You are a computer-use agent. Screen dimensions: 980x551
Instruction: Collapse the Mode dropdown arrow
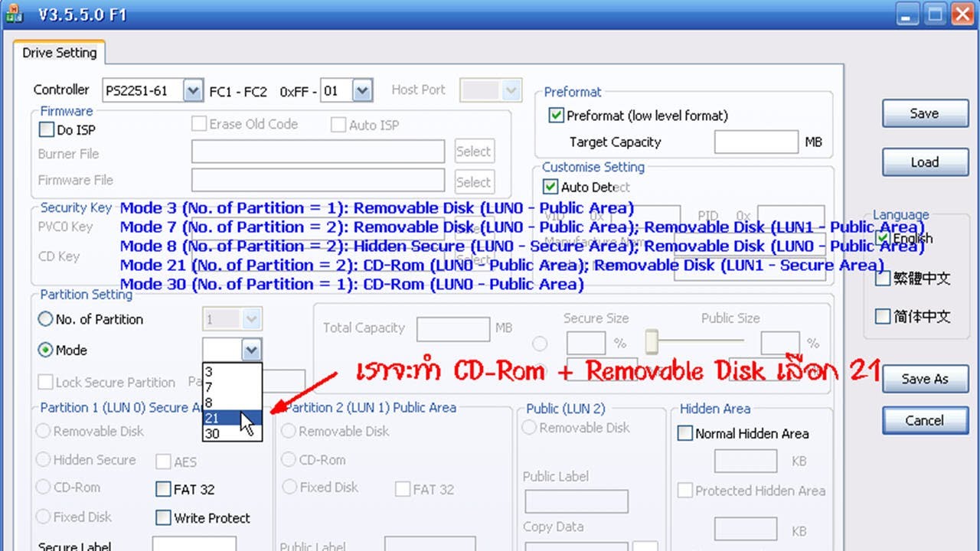(251, 350)
